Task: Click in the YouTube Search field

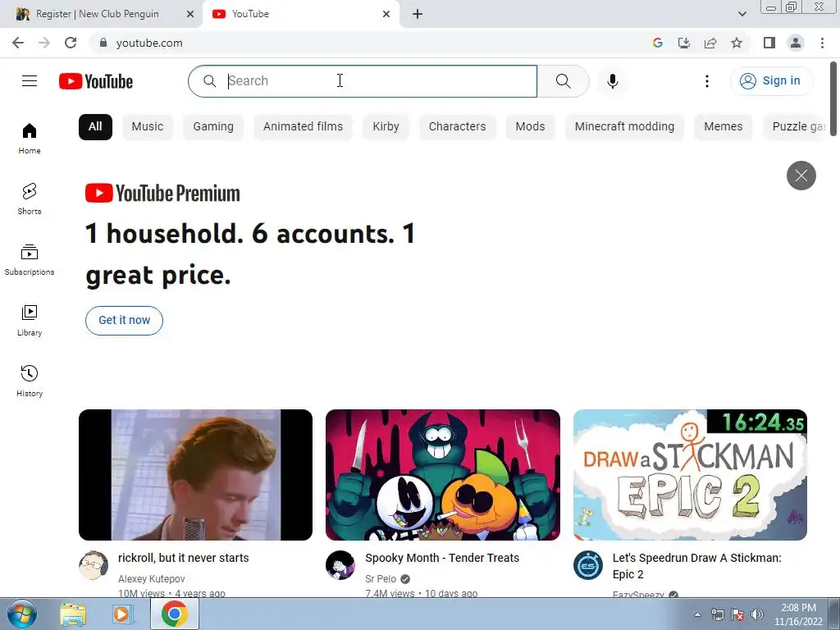Action: point(363,81)
